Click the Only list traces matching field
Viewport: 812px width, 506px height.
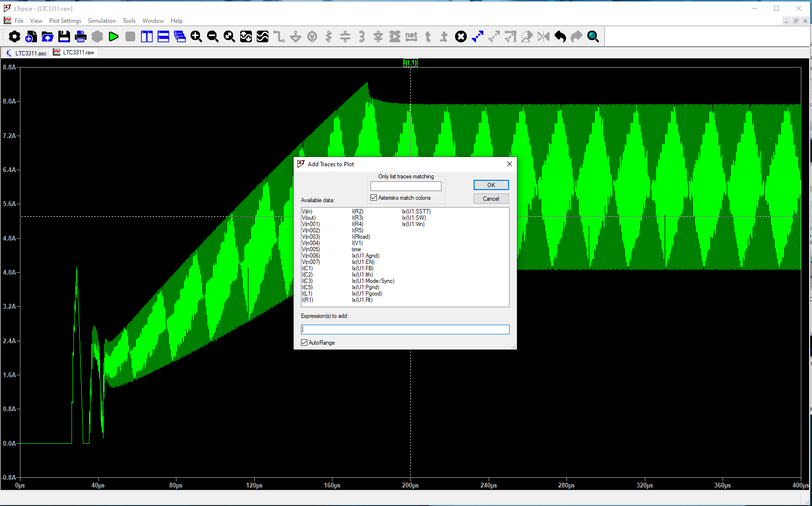[x=406, y=186]
